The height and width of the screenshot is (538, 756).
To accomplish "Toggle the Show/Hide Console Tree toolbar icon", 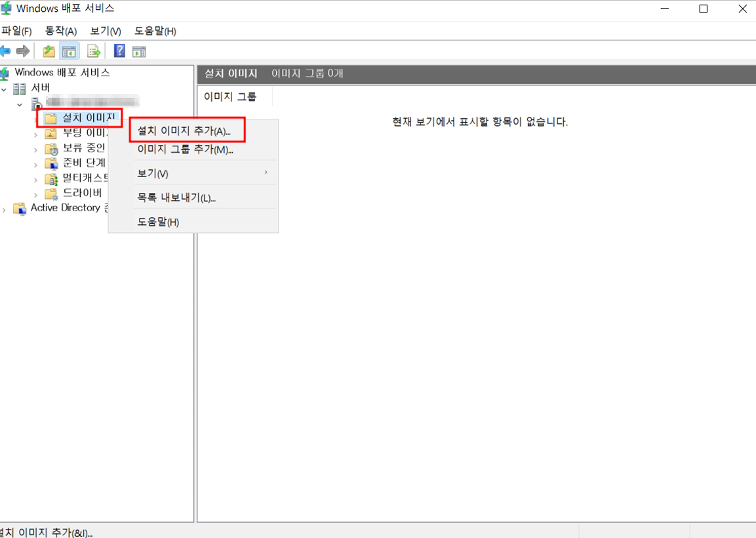I will (70, 51).
